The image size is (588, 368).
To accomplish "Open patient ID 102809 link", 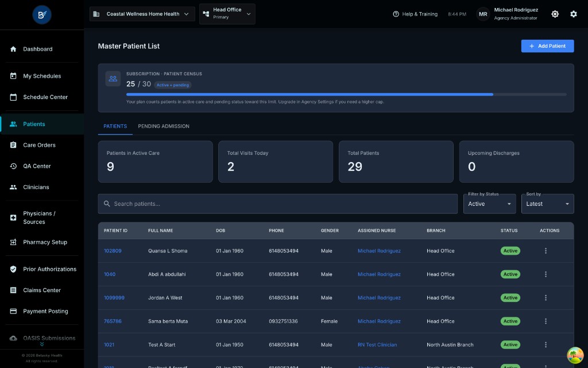I will [113, 251].
